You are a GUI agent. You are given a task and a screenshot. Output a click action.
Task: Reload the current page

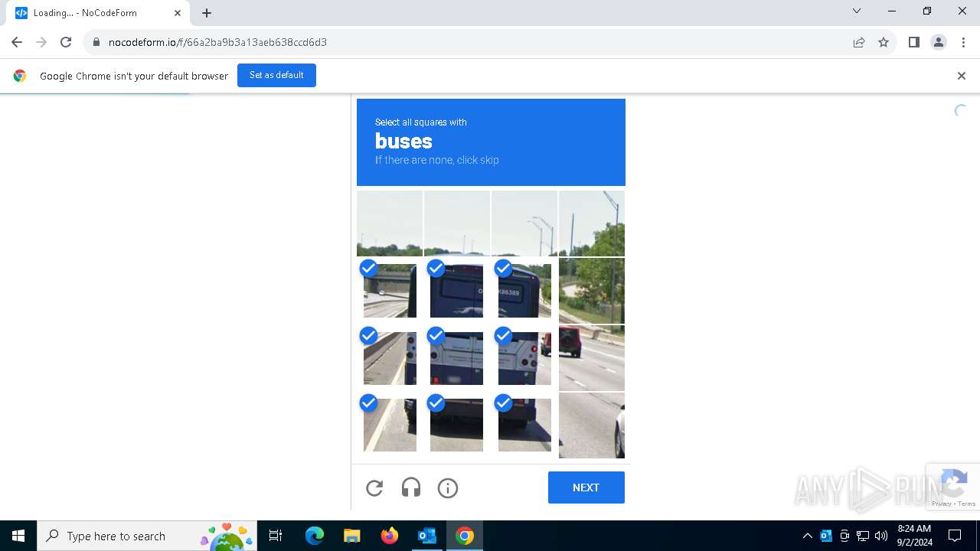coord(66,42)
